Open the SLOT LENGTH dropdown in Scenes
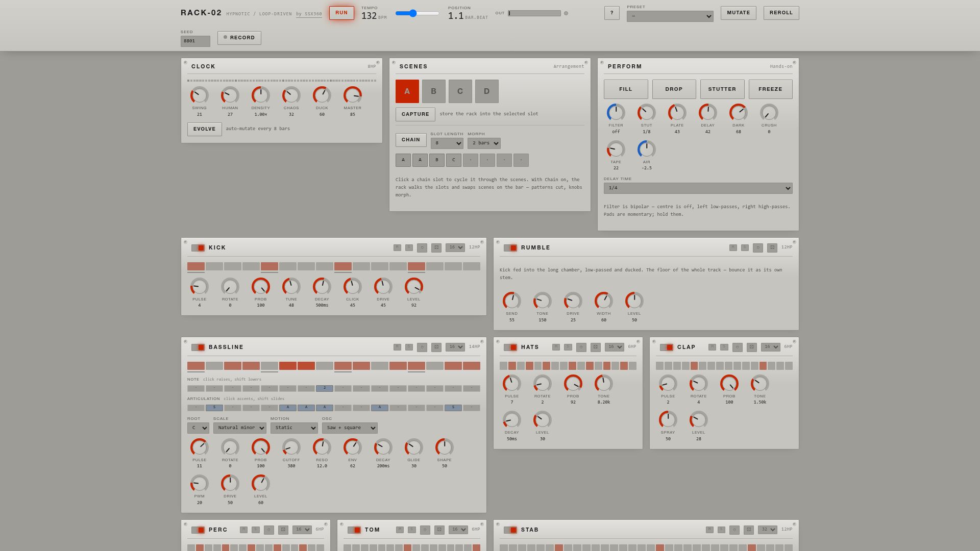 (x=447, y=143)
